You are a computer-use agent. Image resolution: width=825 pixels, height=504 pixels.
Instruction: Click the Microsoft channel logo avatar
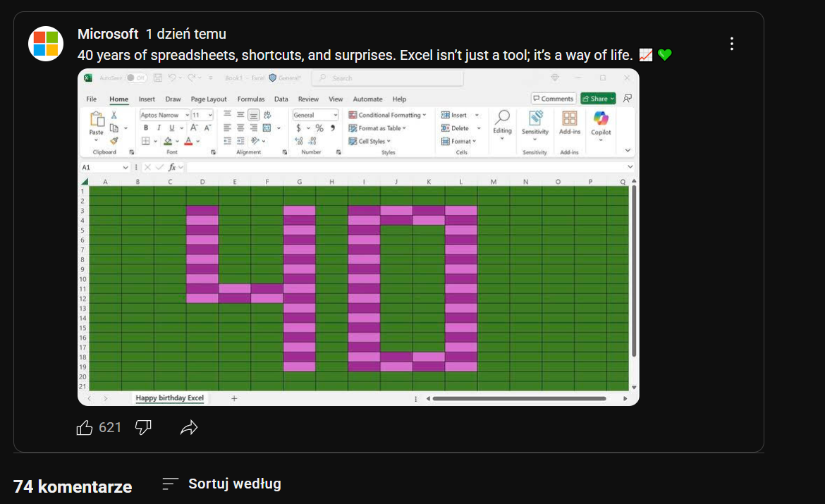pos(46,44)
